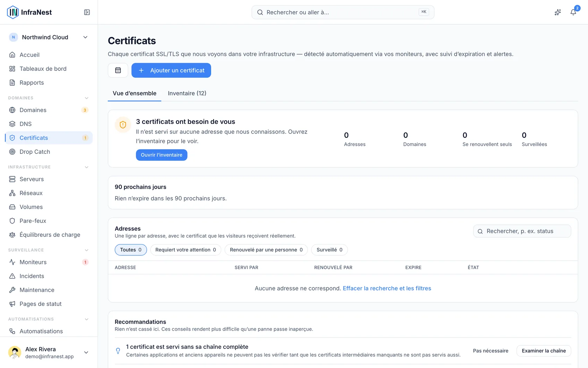Screen dimensions: 588x368
Task: Open Domaines section
Action: [x=49, y=110]
